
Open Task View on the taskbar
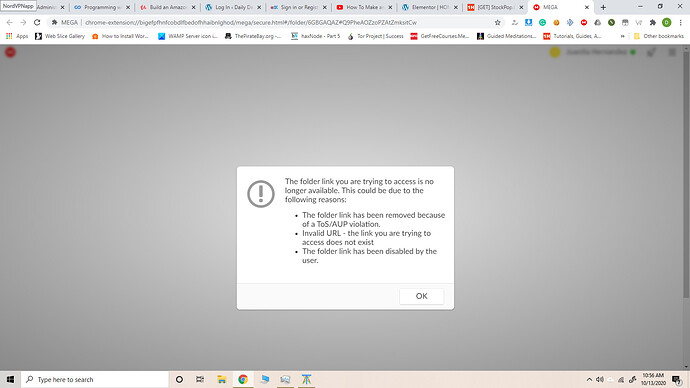tap(200, 379)
